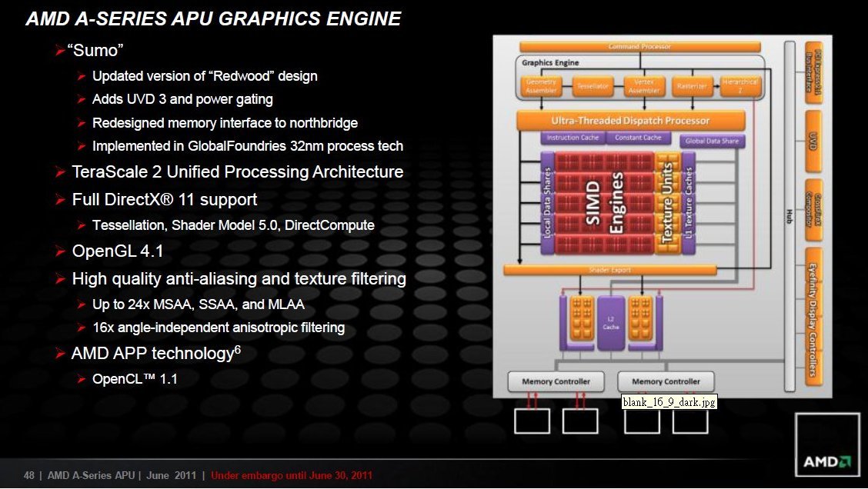
Task: Click the Command Processor block in diagram
Action: point(639,46)
